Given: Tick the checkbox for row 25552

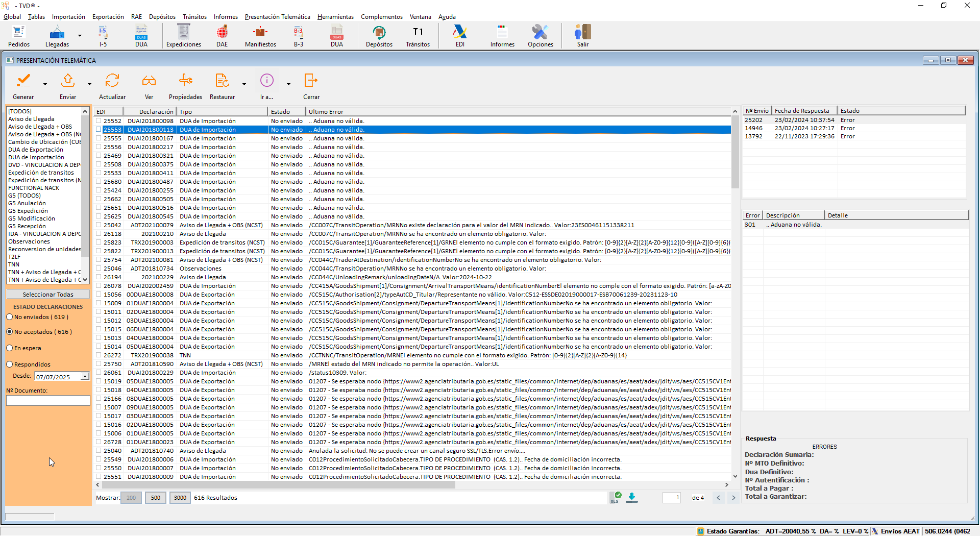Looking at the screenshot, I should click(x=99, y=121).
